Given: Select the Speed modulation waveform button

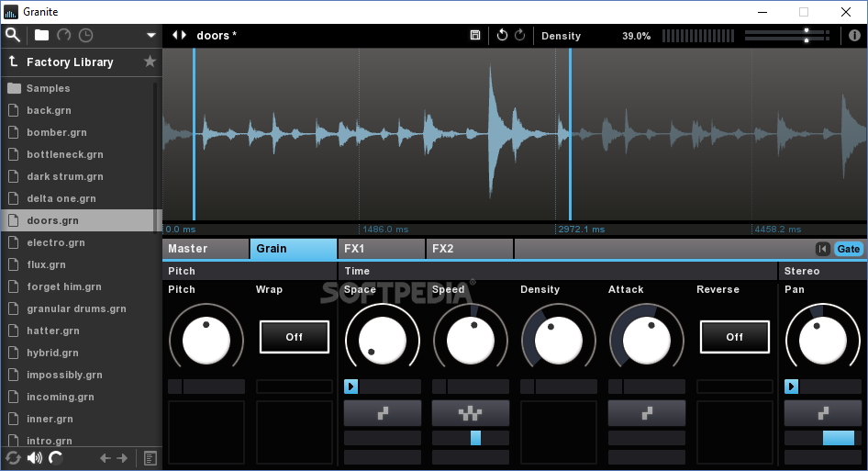Looking at the screenshot, I should [x=471, y=413].
